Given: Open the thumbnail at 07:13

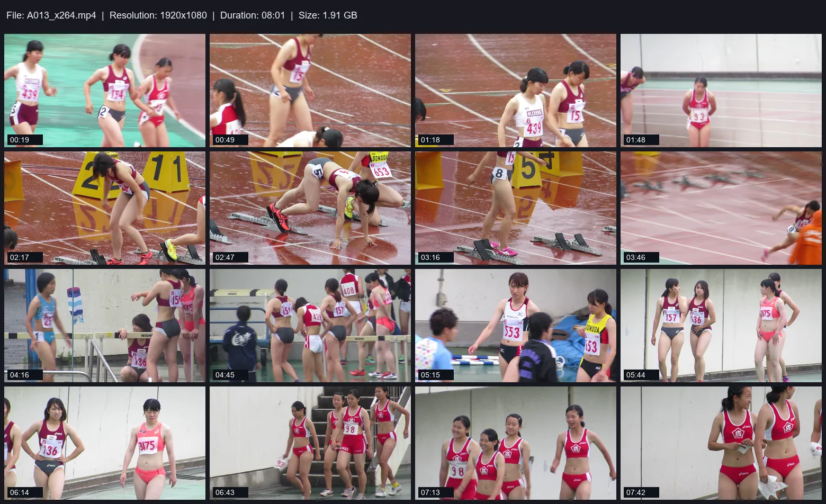Looking at the screenshot, I should (516, 443).
